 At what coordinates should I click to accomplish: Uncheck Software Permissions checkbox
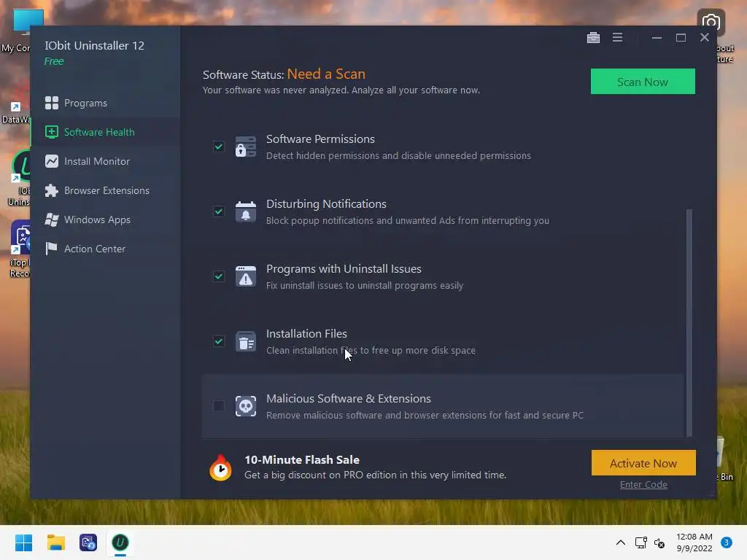(x=219, y=147)
